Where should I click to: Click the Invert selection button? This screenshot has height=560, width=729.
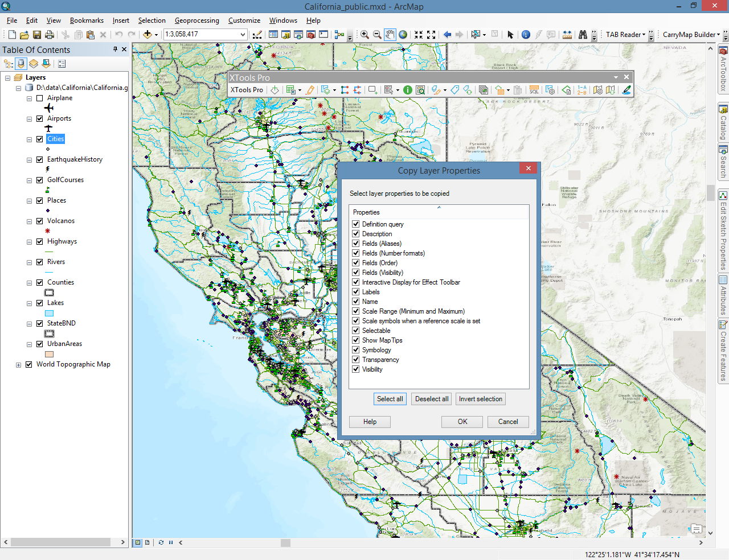pyautogui.click(x=481, y=399)
